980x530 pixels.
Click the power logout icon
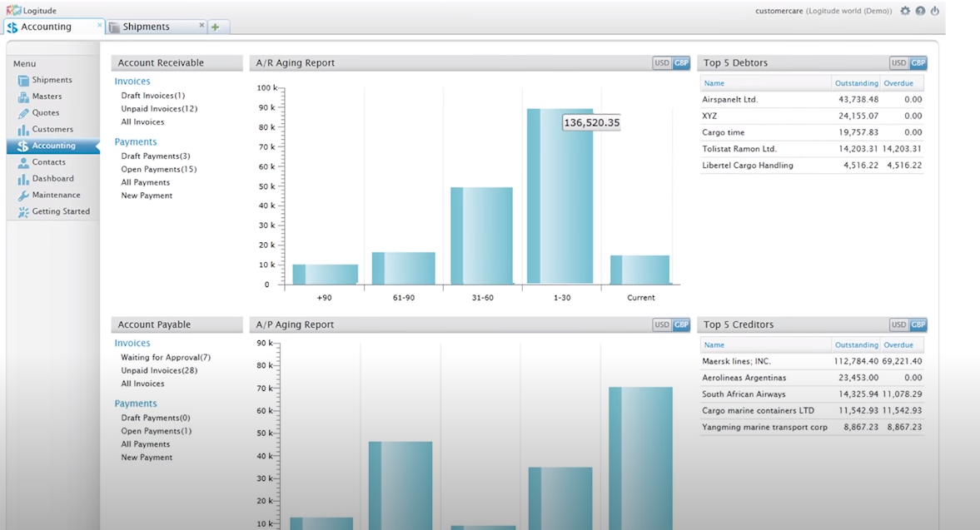tap(935, 11)
